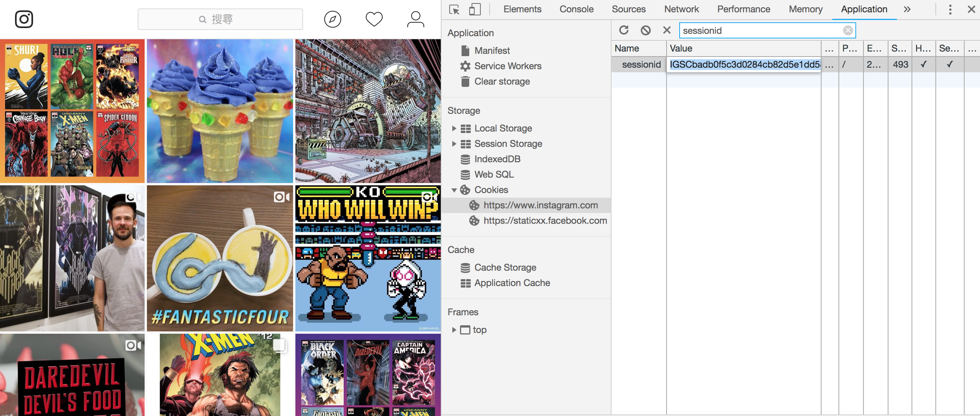Click the Clear storage item
The height and width of the screenshot is (416, 980).
pyautogui.click(x=502, y=82)
